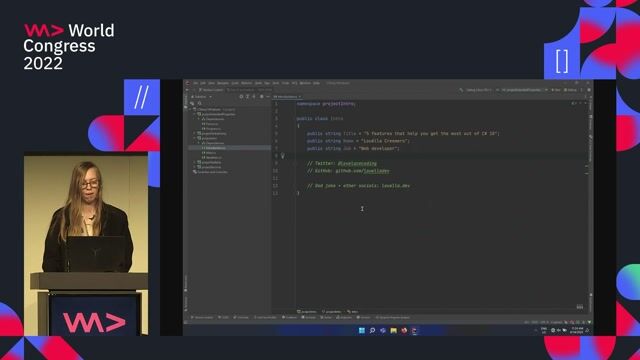
Task: Expand the first Dependencies node
Action: [199, 119]
